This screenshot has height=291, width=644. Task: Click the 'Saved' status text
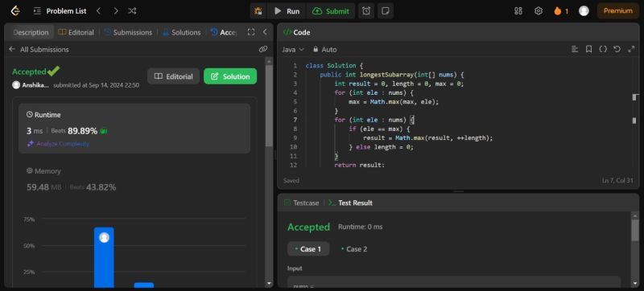pos(291,180)
